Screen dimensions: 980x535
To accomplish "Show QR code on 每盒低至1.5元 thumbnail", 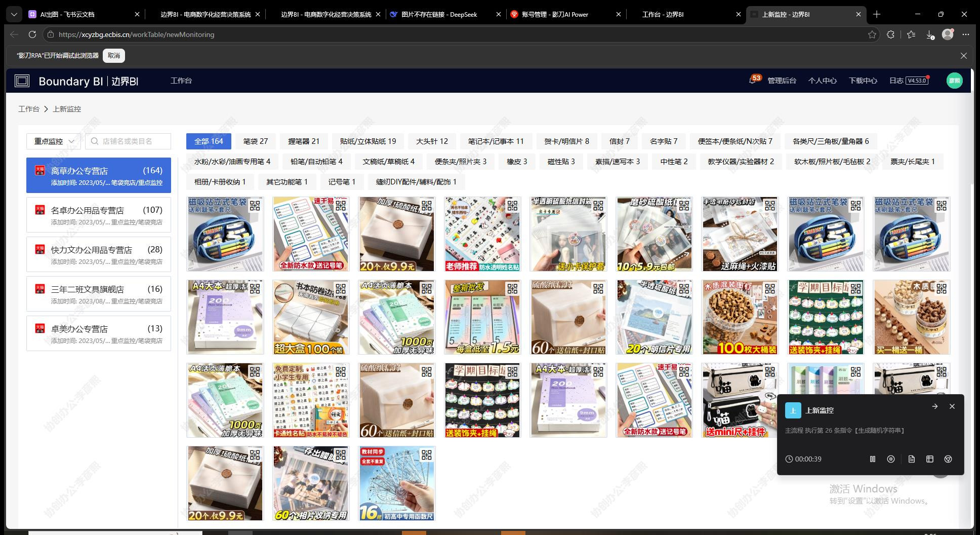I will pyautogui.click(x=512, y=288).
